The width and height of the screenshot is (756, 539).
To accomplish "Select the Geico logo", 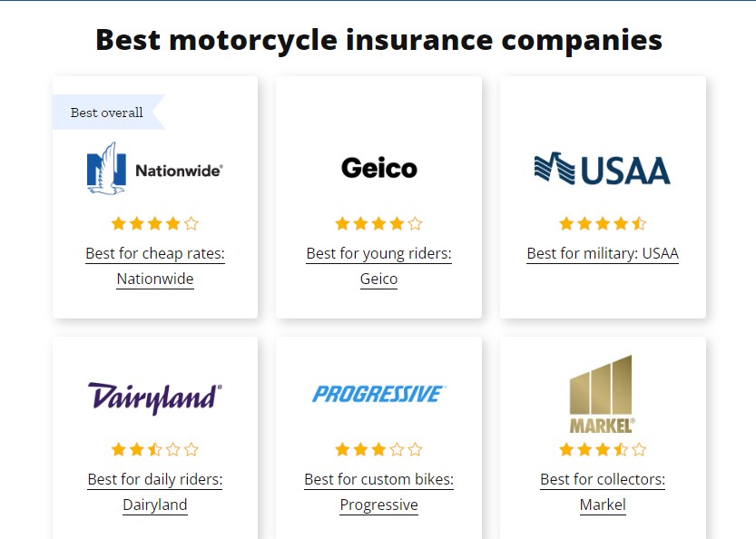I will click(x=378, y=167).
